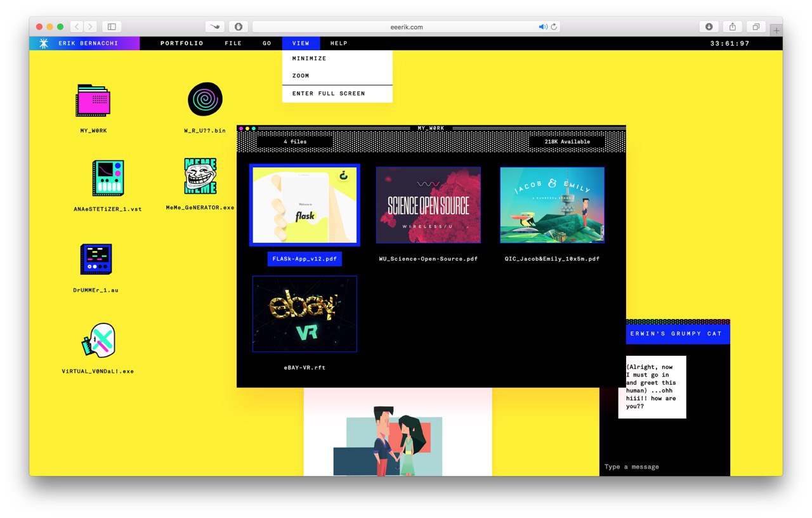The height and width of the screenshot is (518, 812).
Task: Select the eBay VR thumbnail
Action: click(x=304, y=314)
